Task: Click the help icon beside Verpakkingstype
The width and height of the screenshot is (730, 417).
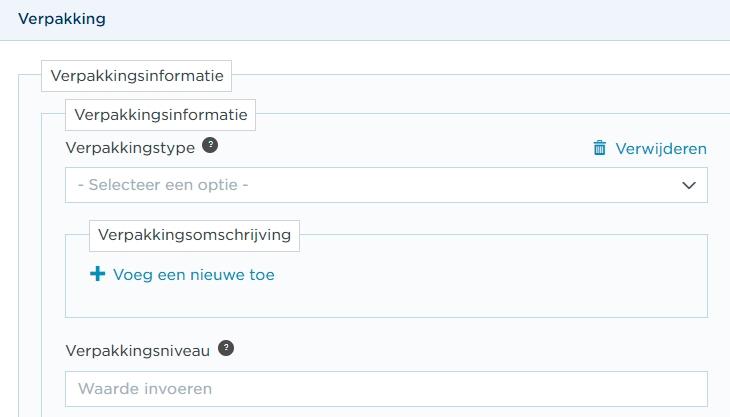Action: (210, 145)
